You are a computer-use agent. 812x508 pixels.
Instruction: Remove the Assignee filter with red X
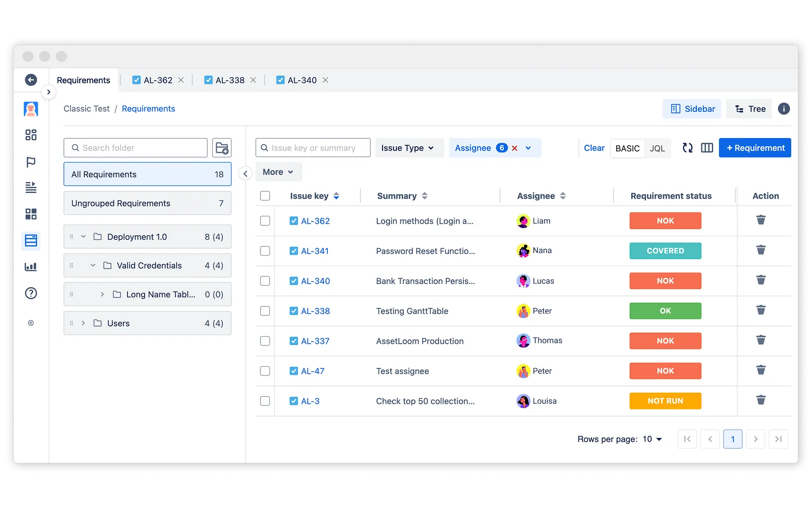(x=515, y=148)
